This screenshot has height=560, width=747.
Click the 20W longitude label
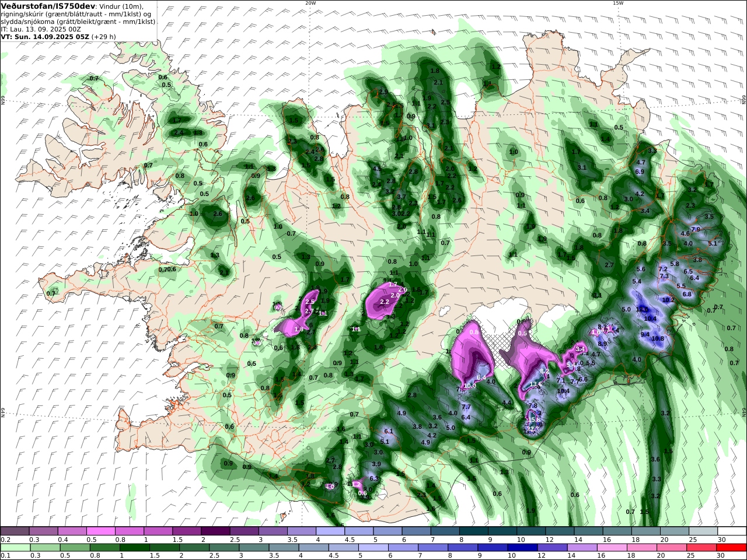click(310, 3)
